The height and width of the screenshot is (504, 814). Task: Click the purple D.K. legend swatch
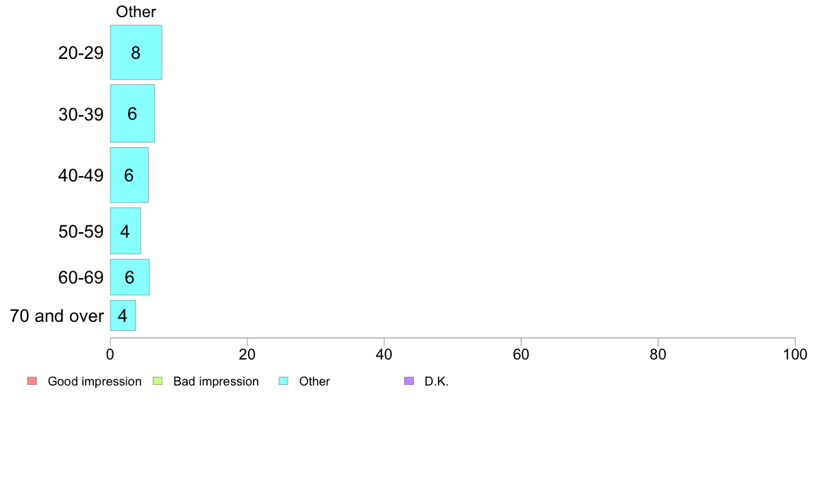pyautogui.click(x=409, y=381)
